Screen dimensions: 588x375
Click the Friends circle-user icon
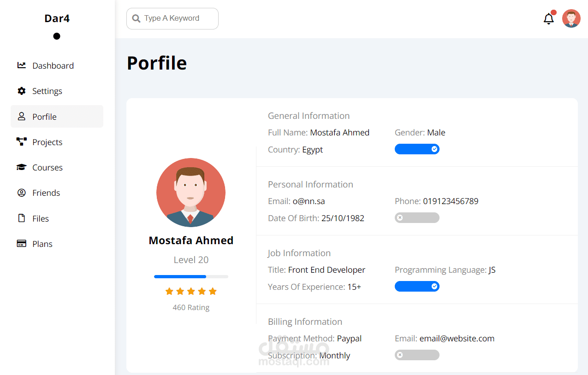(21, 193)
